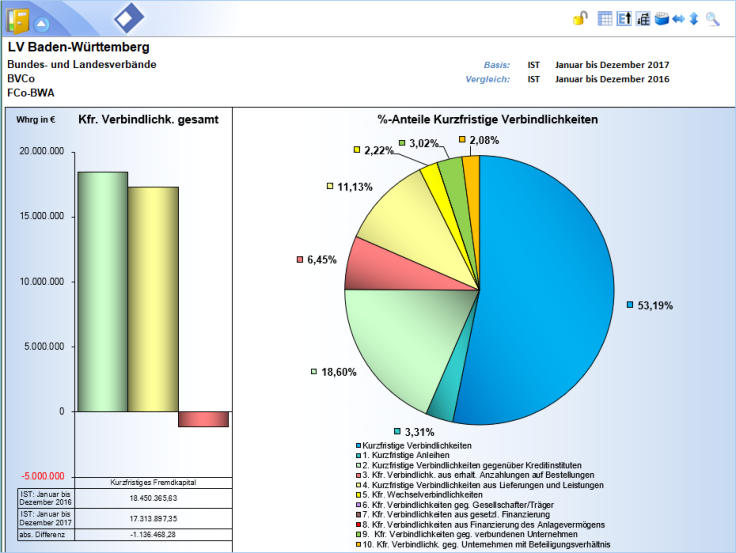Click the sort ascending arrow icon

(623, 18)
